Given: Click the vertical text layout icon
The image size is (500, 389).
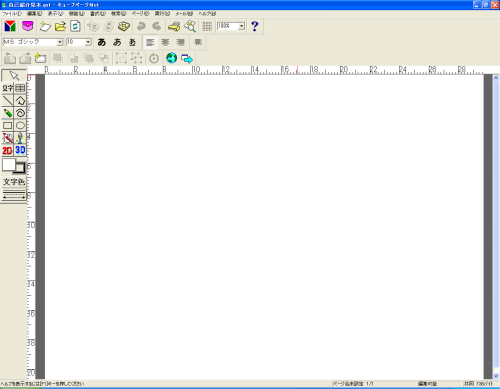Looking at the screenshot, I should (x=198, y=42).
